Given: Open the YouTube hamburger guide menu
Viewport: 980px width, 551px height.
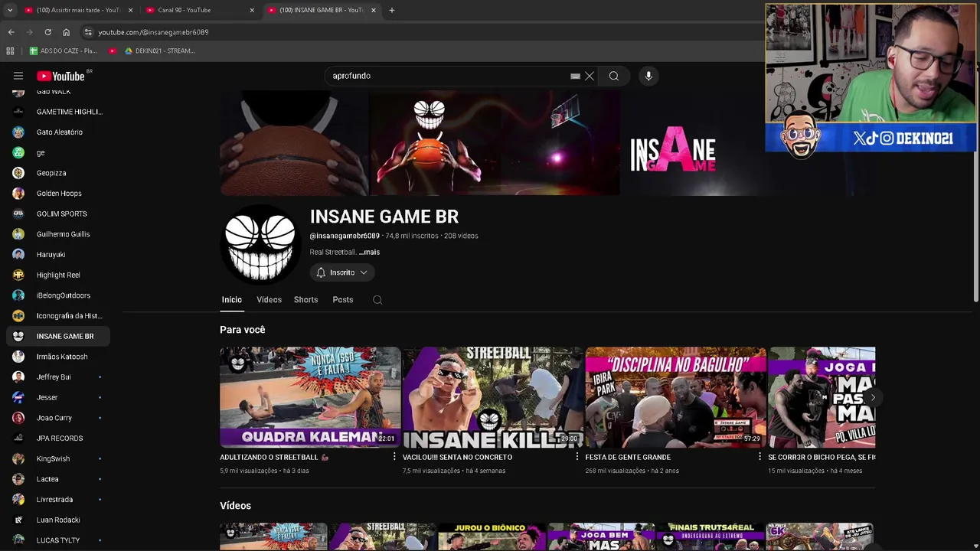Looking at the screenshot, I should [18, 76].
